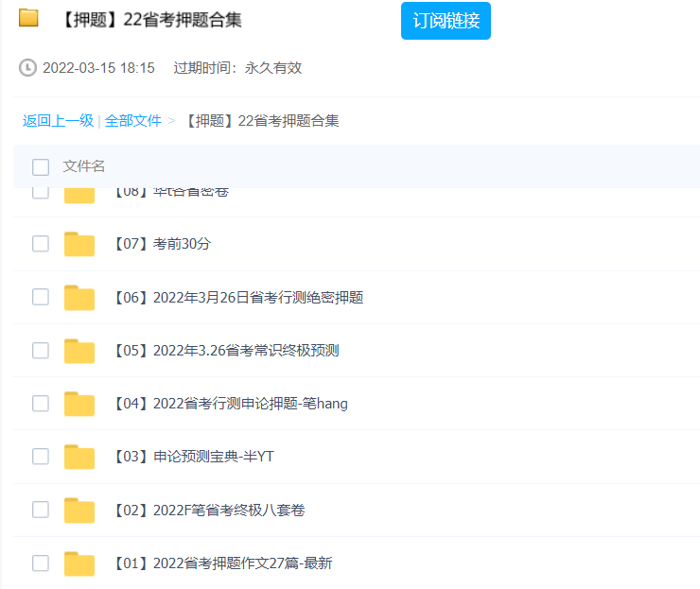This screenshot has height=589, width=700.
Task: Go back via 返回上一级 link
Action: pos(58,120)
